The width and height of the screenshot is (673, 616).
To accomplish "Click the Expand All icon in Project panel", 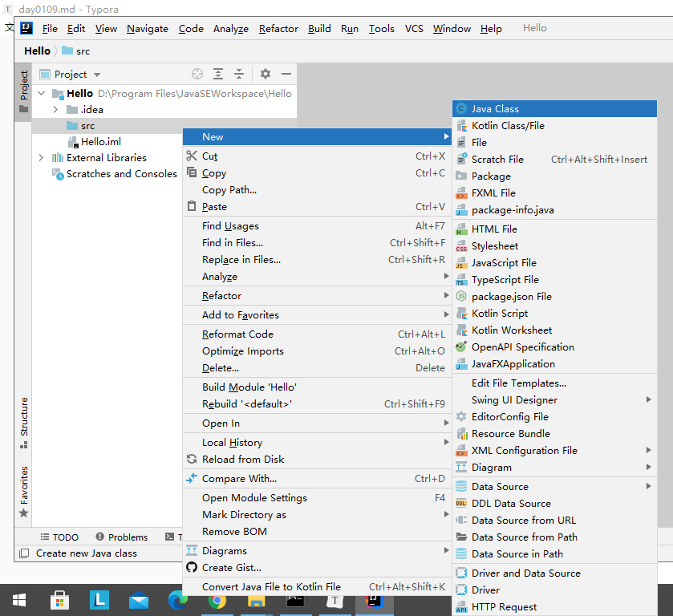I will click(x=218, y=74).
